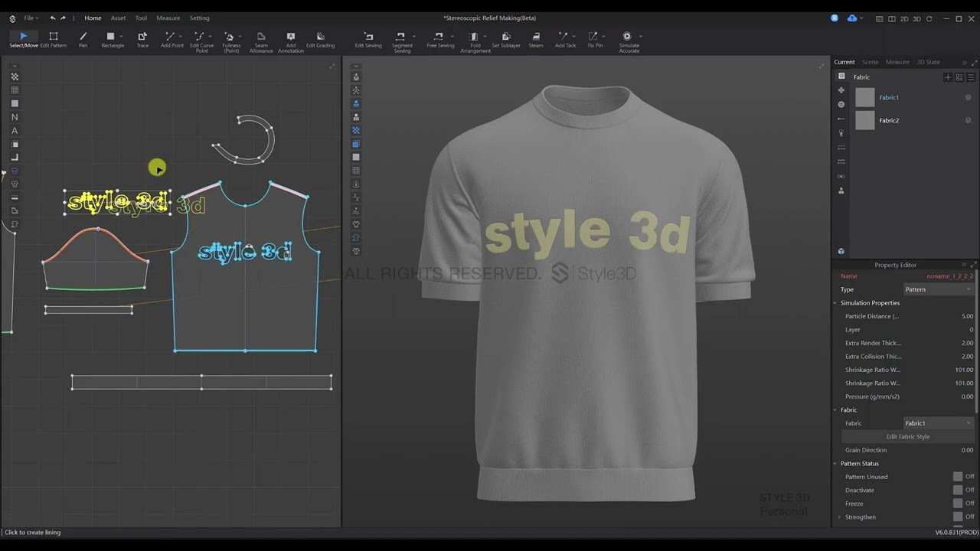Select the Select/Move tool
Screen dimensions: 980x551
[23, 40]
